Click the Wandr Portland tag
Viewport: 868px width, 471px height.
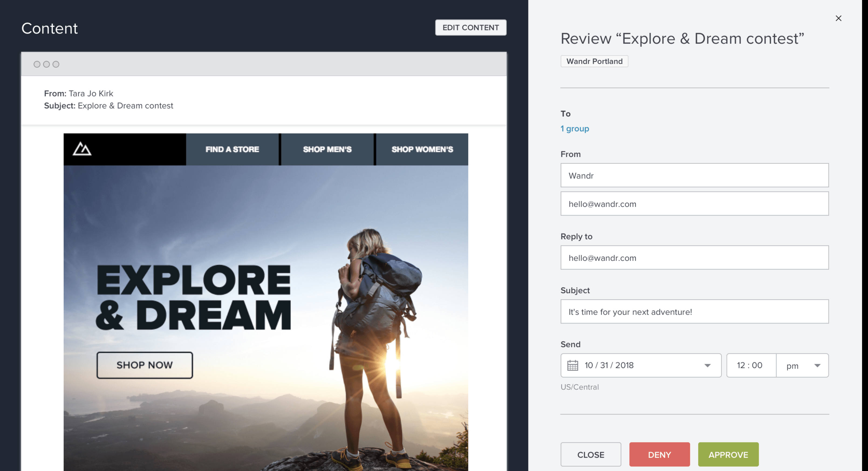tap(594, 61)
